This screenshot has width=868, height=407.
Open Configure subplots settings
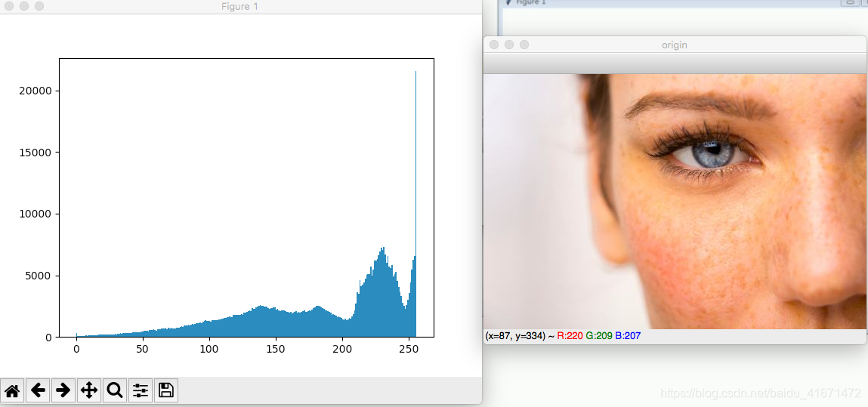click(141, 390)
